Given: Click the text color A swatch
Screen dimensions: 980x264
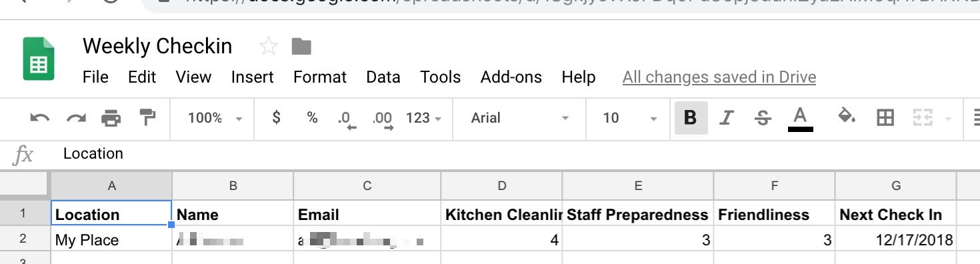Looking at the screenshot, I should 801,119.
